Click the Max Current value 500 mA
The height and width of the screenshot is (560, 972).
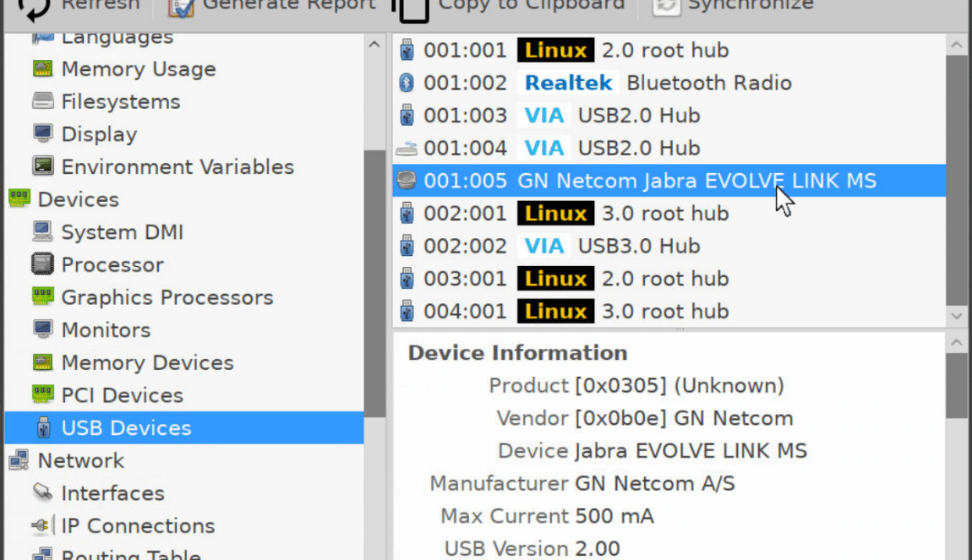(x=614, y=516)
